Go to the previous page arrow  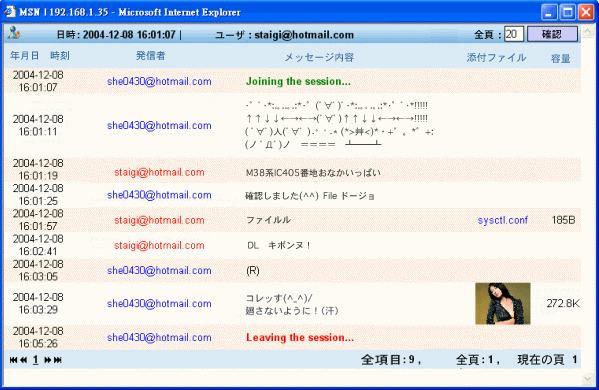[x=24, y=360]
